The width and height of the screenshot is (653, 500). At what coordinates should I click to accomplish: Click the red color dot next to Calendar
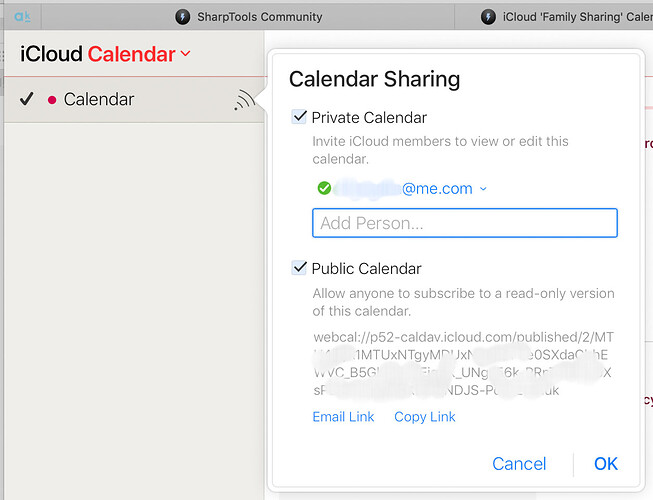[52, 100]
